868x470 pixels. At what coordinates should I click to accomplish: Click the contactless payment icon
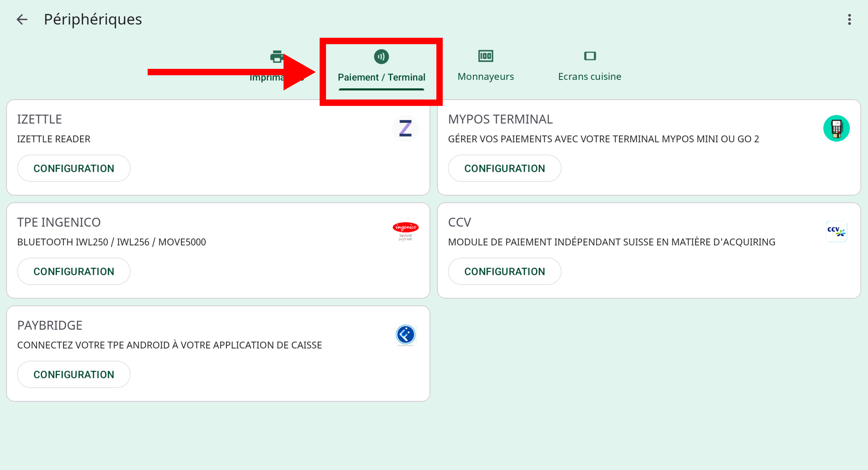(x=381, y=57)
